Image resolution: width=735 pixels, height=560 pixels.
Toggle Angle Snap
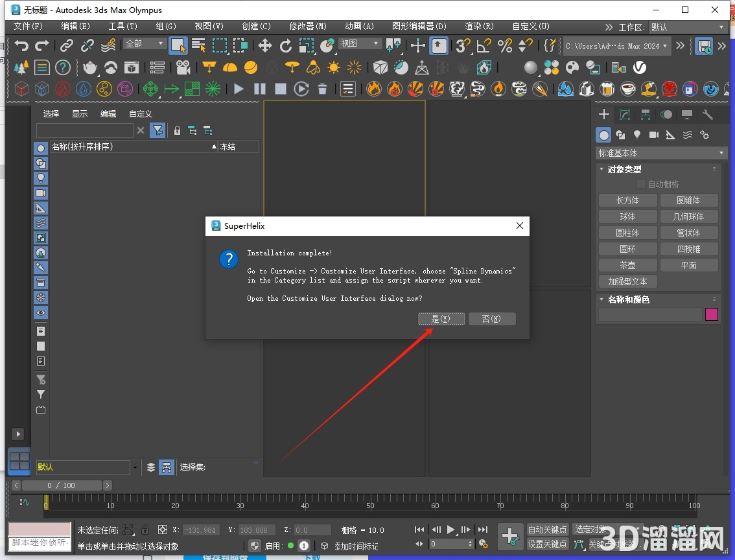484,45
